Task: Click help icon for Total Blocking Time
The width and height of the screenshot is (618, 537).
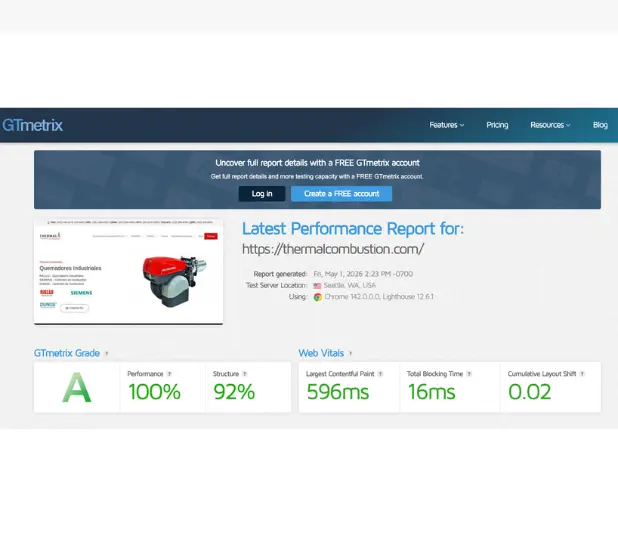Action: 469,374
